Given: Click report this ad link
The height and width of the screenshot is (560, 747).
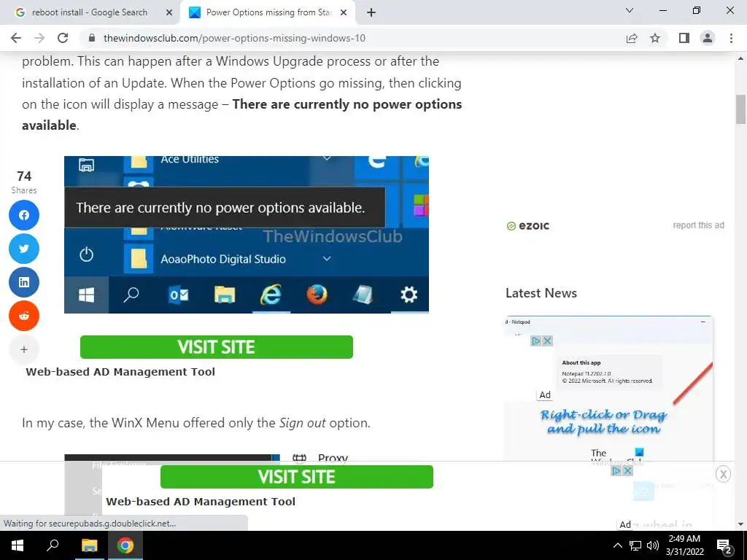Looking at the screenshot, I should coord(698,225).
